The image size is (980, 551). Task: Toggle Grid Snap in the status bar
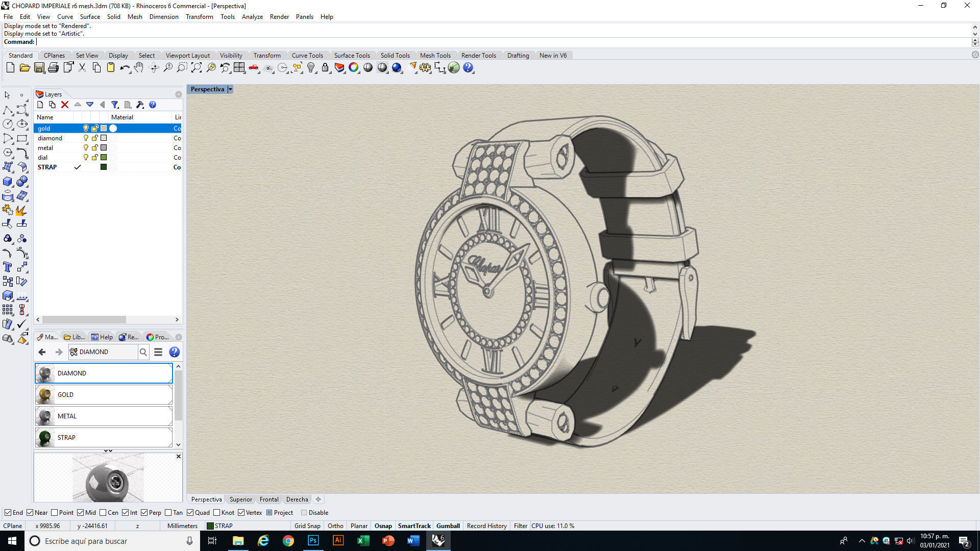coord(307,526)
